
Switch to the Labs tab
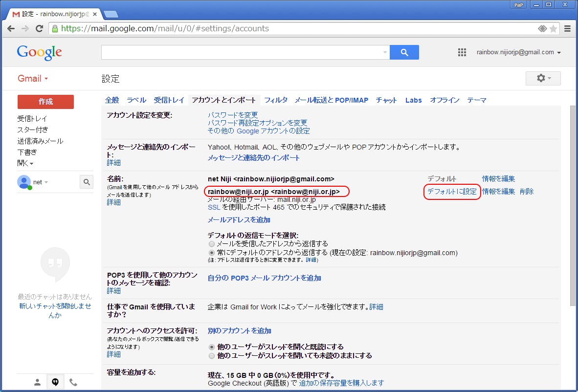coord(414,100)
